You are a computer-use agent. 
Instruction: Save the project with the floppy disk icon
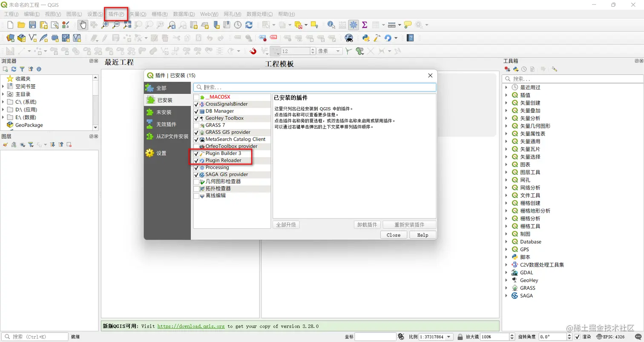click(x=32, y=25)
